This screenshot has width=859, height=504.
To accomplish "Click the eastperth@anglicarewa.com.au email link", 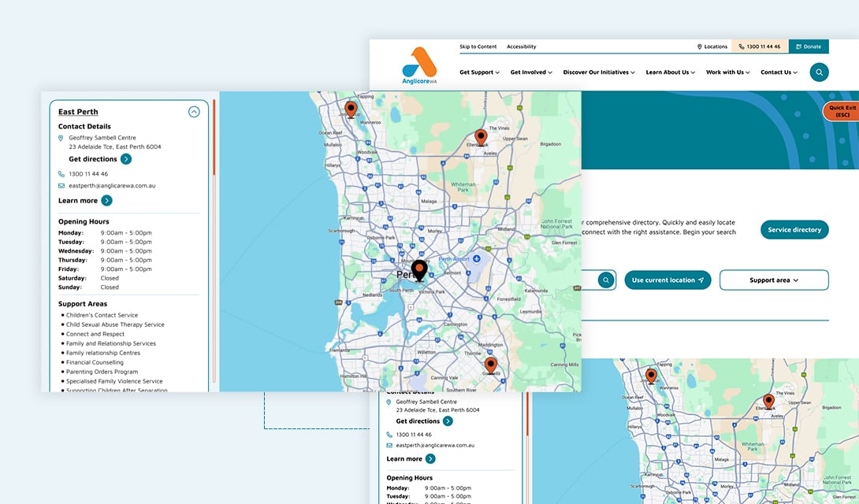I will [112, 186].
